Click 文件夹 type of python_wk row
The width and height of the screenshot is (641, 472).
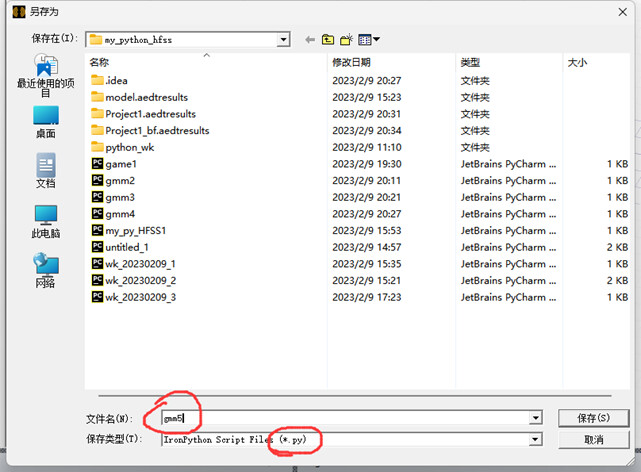point(475,148)
